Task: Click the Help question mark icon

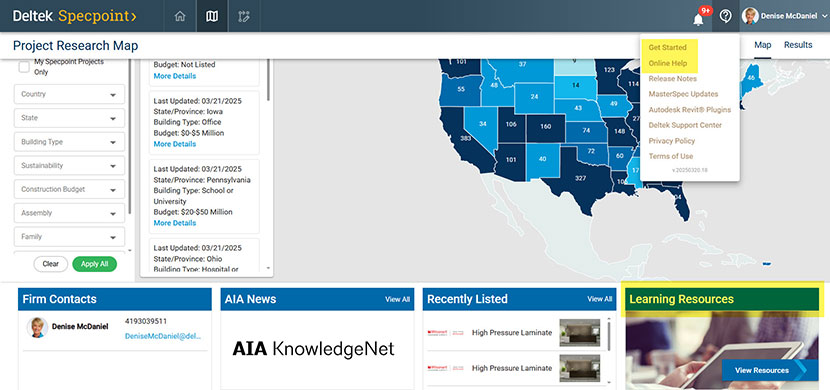Action: point(726,16)
